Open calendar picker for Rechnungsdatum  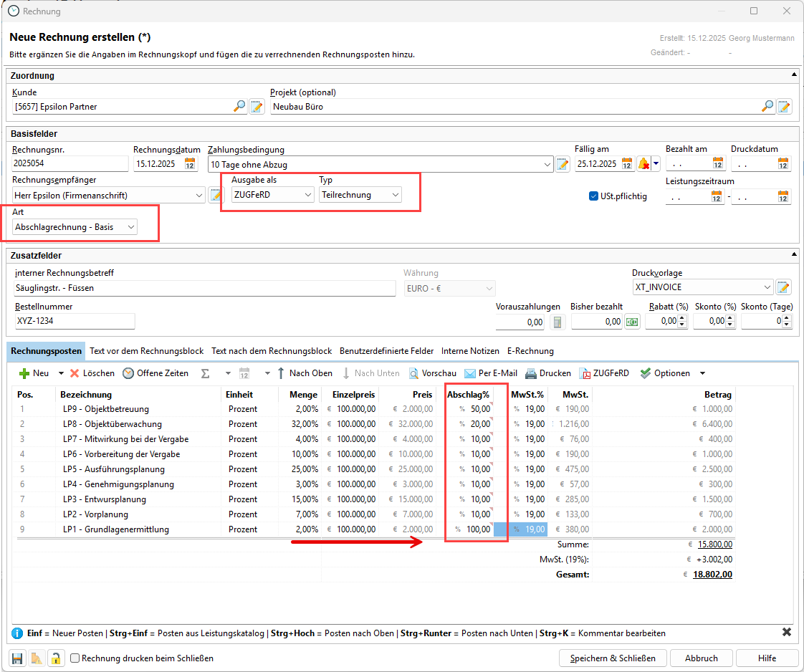pos(190,163)
